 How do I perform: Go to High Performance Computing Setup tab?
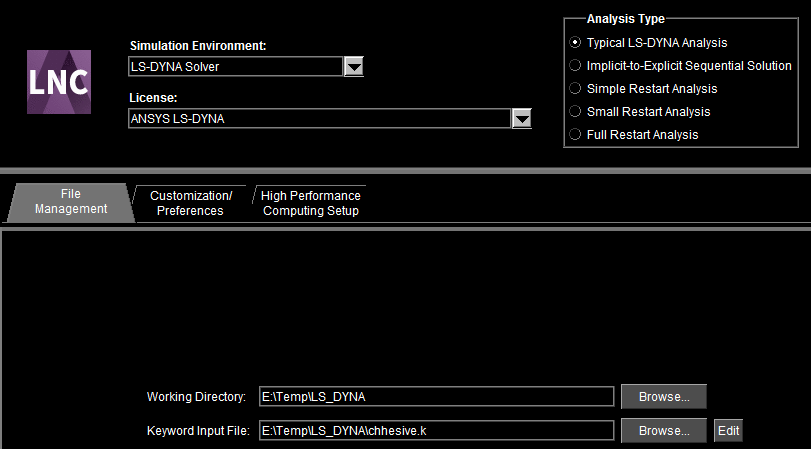tap(310, 203)
